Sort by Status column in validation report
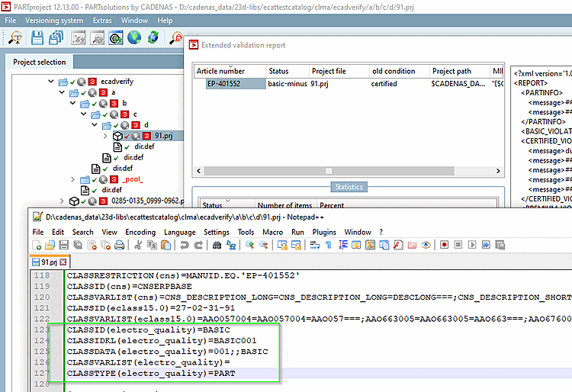Image resolution: width=572 pixels, height=392 pixels. click(288, 71)
